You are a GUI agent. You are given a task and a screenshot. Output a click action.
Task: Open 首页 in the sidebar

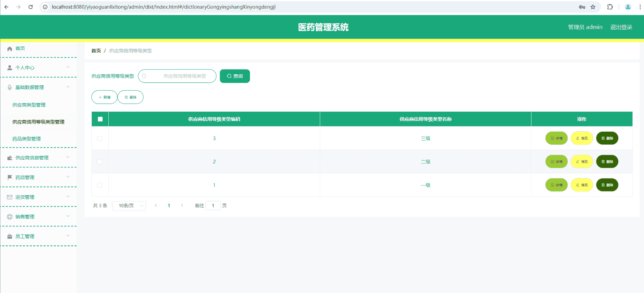(20, 48)
